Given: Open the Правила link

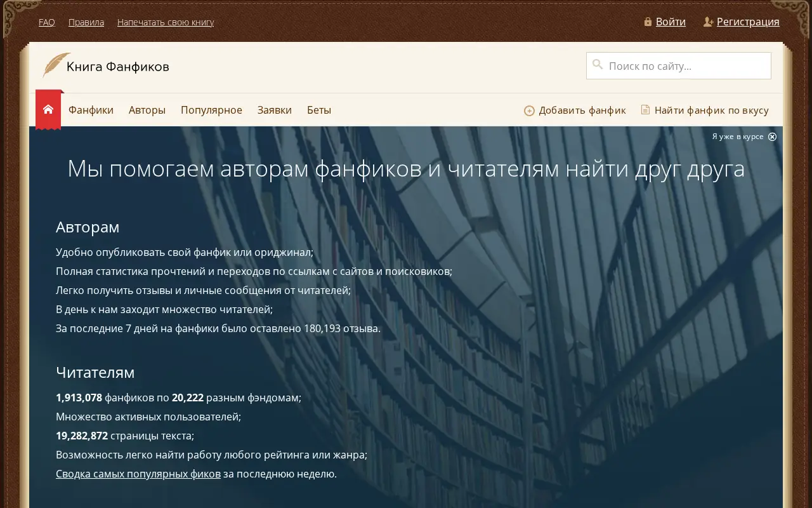Looking at the screenshot, I should click(86, 22).
